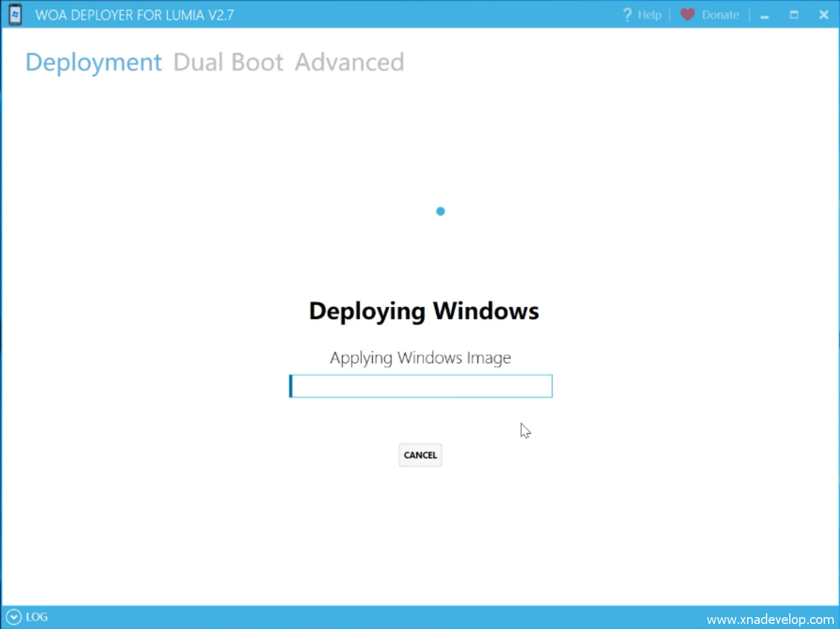Go to the Advanced tab
The width and height of the screenshot is (840, 629).
tap(349, 62)
